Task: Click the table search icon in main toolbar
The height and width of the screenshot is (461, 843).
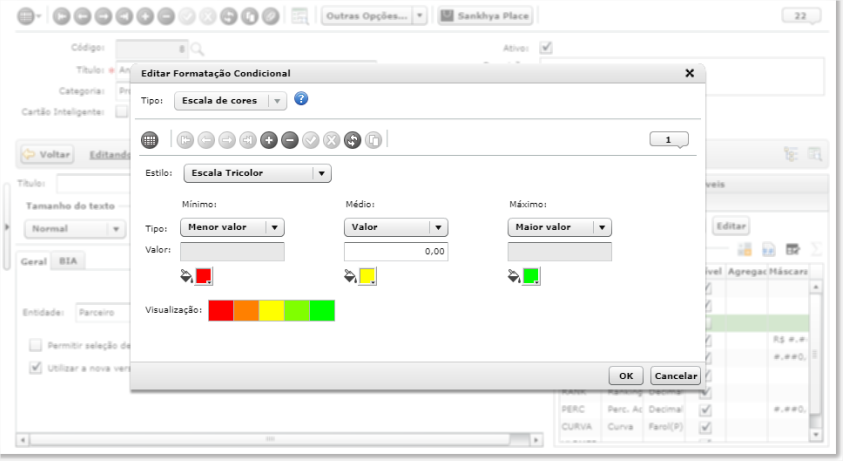Action: coord(299,16)
